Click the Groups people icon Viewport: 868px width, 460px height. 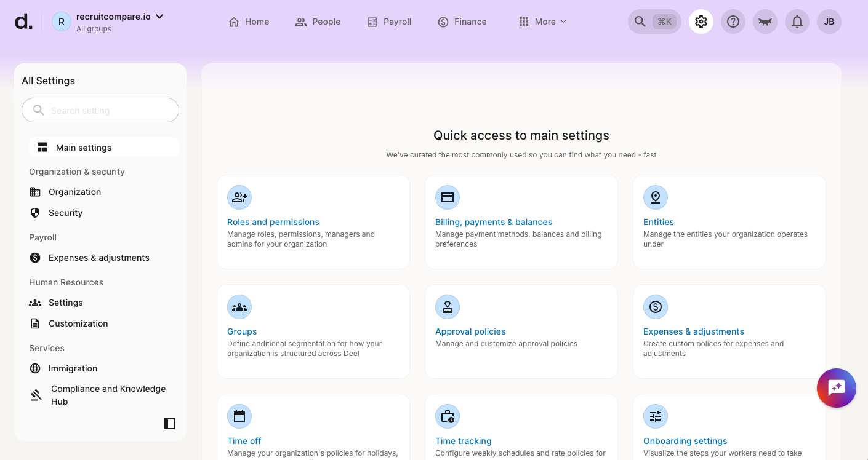[239, 307]
